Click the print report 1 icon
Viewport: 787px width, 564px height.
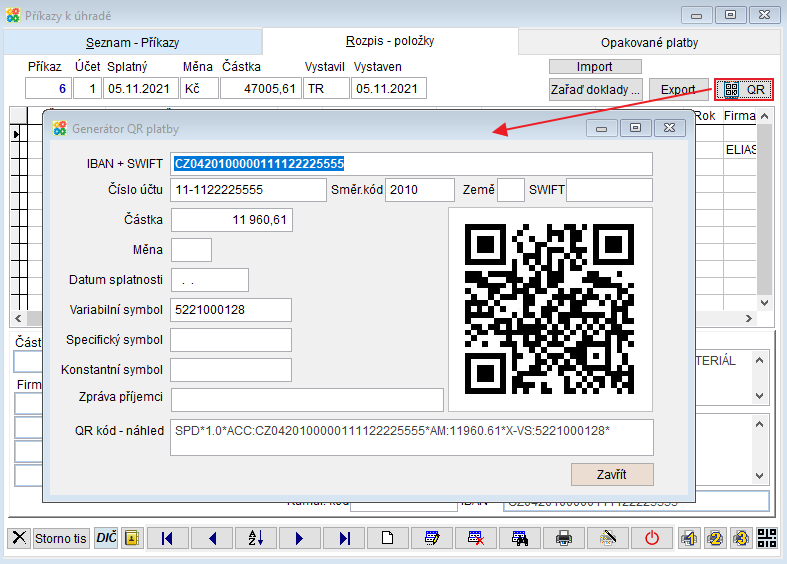click(x=689, y=538)
